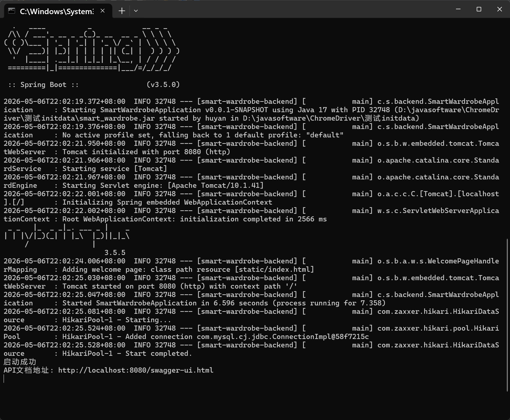Maximize the terminal window

tap(479, 9)
